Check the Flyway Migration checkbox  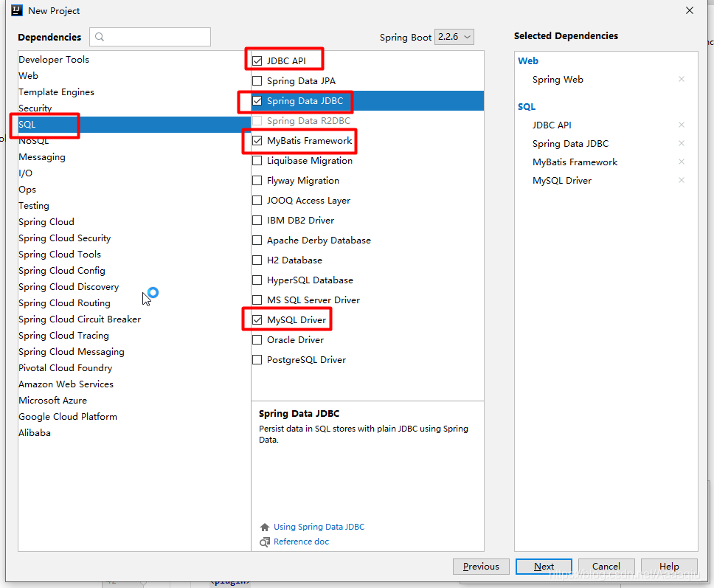click(257, 181)
